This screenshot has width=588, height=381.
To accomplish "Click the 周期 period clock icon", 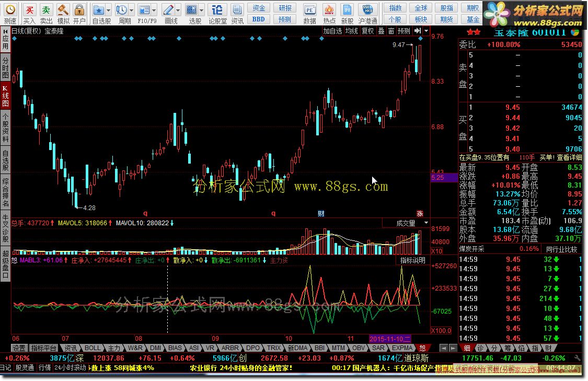I will click(121, 10).
